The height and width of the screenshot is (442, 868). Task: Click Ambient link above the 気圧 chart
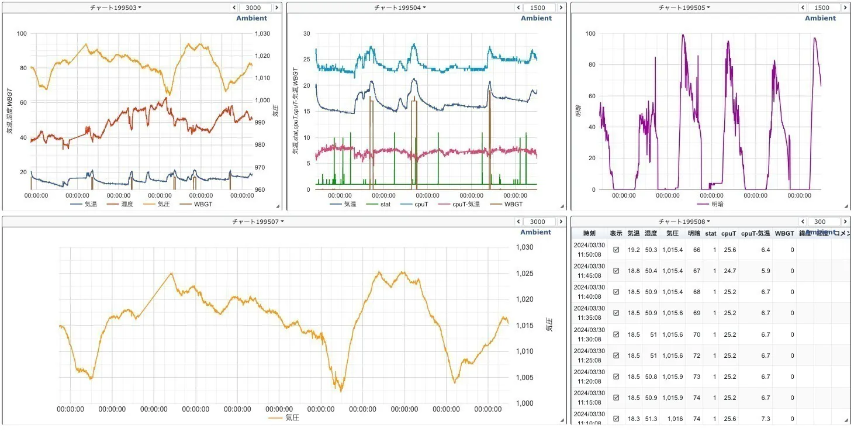point(535,232)
